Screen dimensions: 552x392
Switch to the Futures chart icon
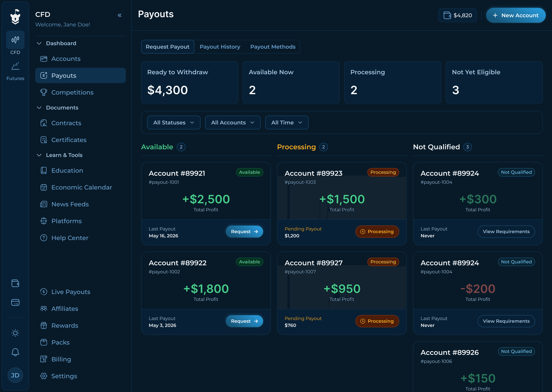(15, 66)
